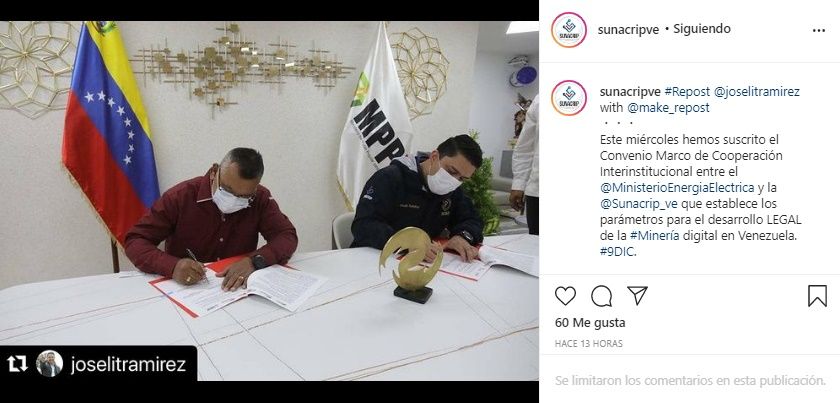The height and width of the screenshot is (403, 840).
Task: Click the #Repost hashtag
Action: [x=687, y=92]
